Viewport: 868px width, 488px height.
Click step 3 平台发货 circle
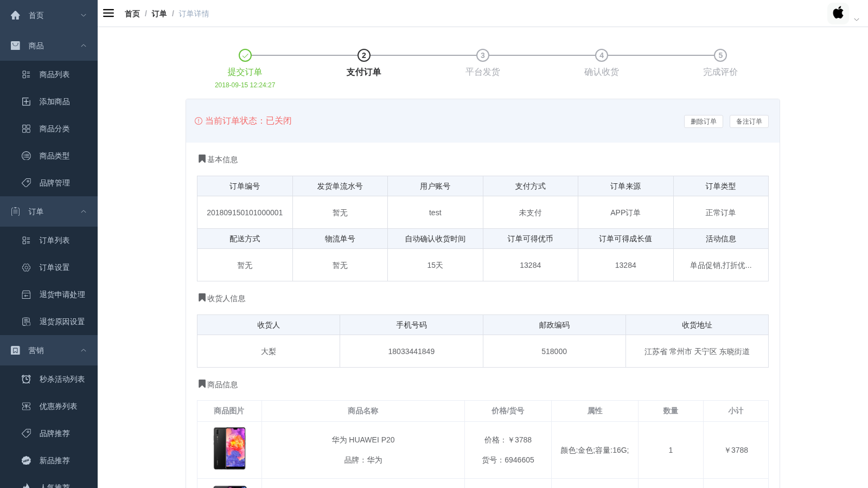click(483, 55)
